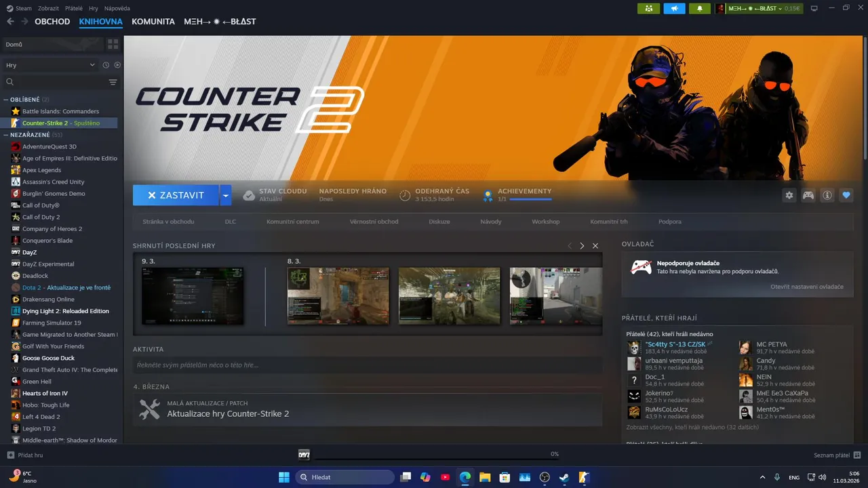Open the Přátelé menu
Image resolution: width=868 pixels, height=488 pixels.
click(73, 8)
